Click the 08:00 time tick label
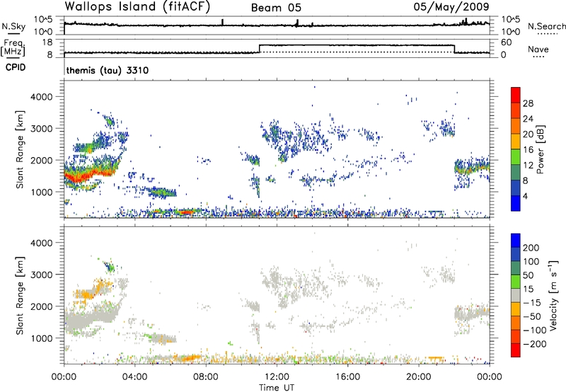This screenshot has height=392, width=566. [x=206, y=377]
